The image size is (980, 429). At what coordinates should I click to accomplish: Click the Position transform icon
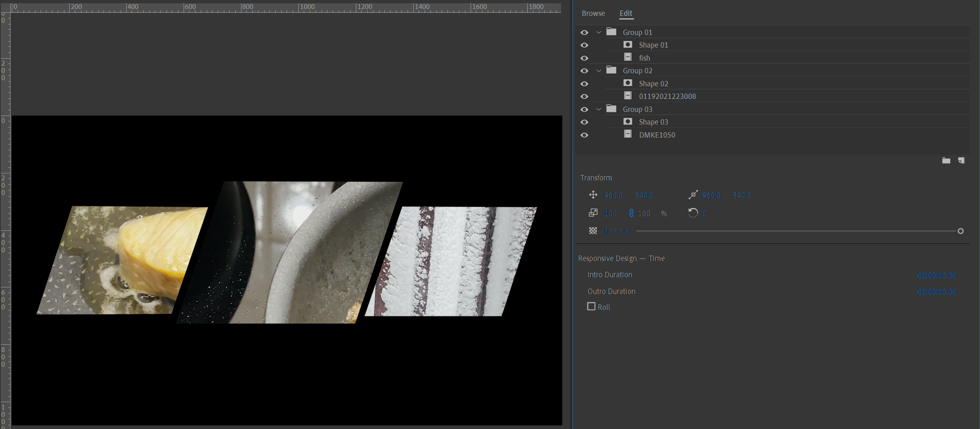pos(593,195)
